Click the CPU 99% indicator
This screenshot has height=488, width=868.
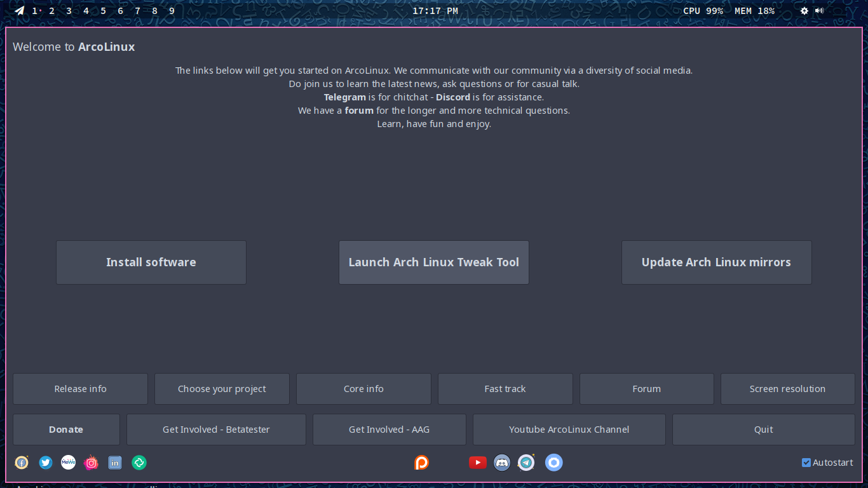[x=703, y=11]
